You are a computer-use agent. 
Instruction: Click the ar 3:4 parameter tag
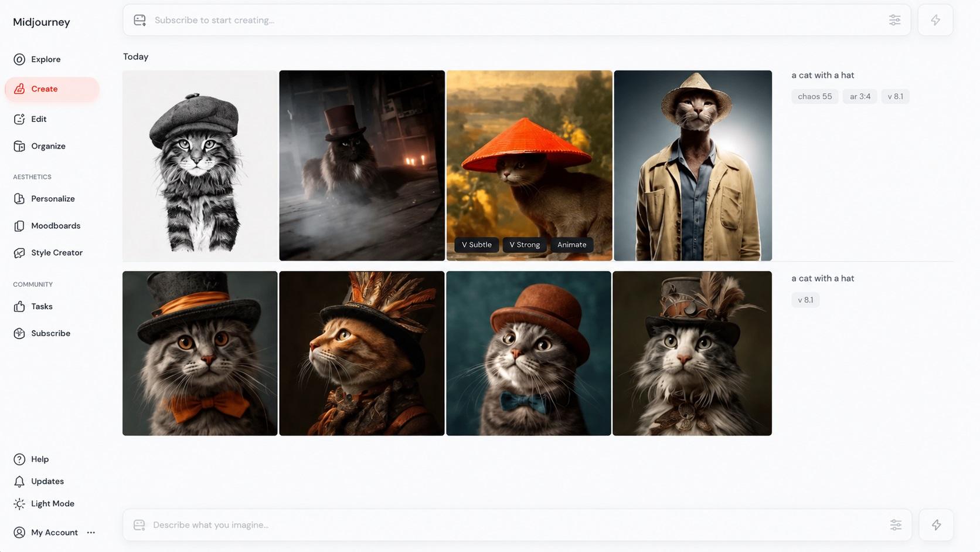[860, 96]
